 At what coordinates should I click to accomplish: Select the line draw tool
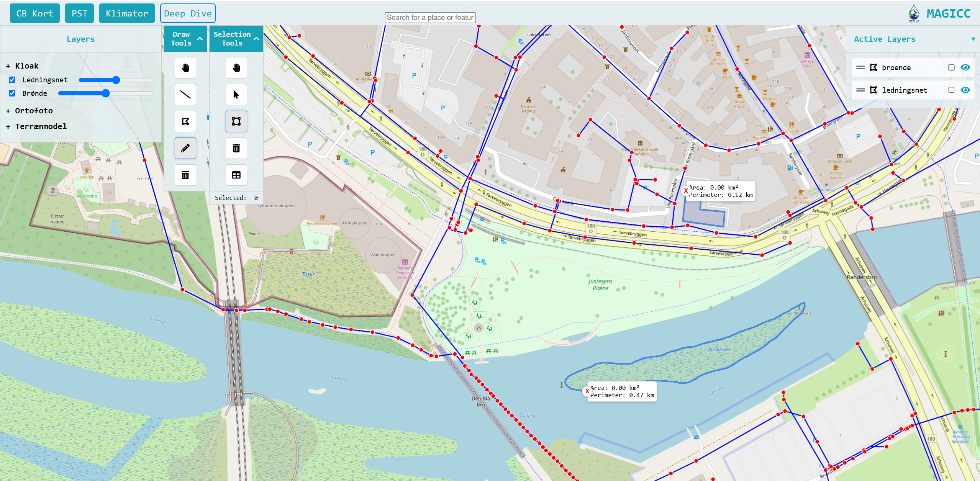coord(185,95)
